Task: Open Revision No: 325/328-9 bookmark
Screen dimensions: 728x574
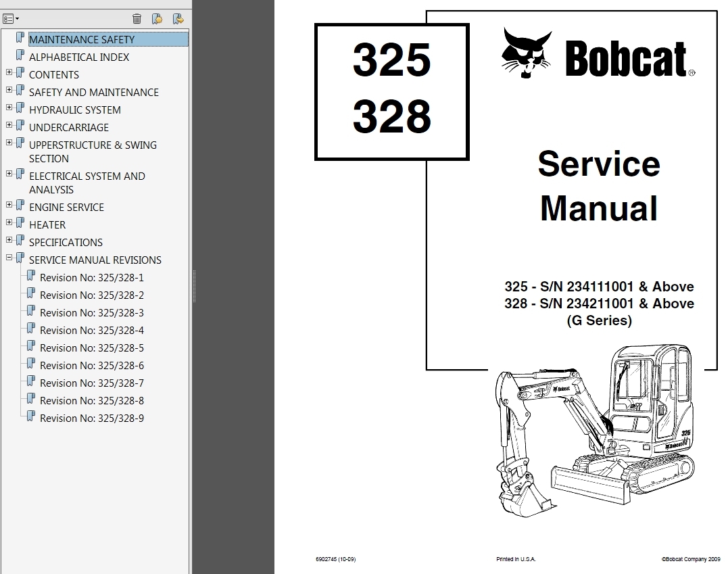Action: pyautogui.click(x=92, y=418)
